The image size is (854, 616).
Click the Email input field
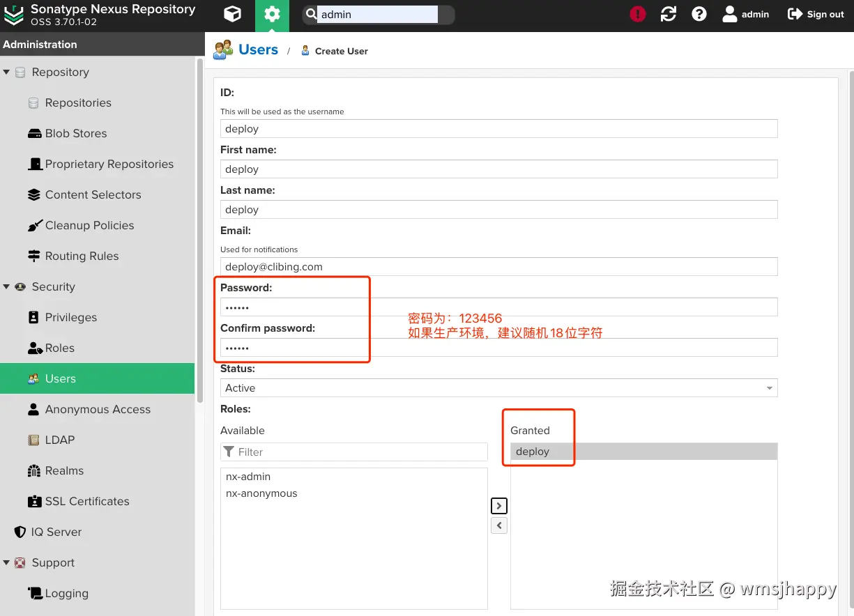[x=498, y=267]
